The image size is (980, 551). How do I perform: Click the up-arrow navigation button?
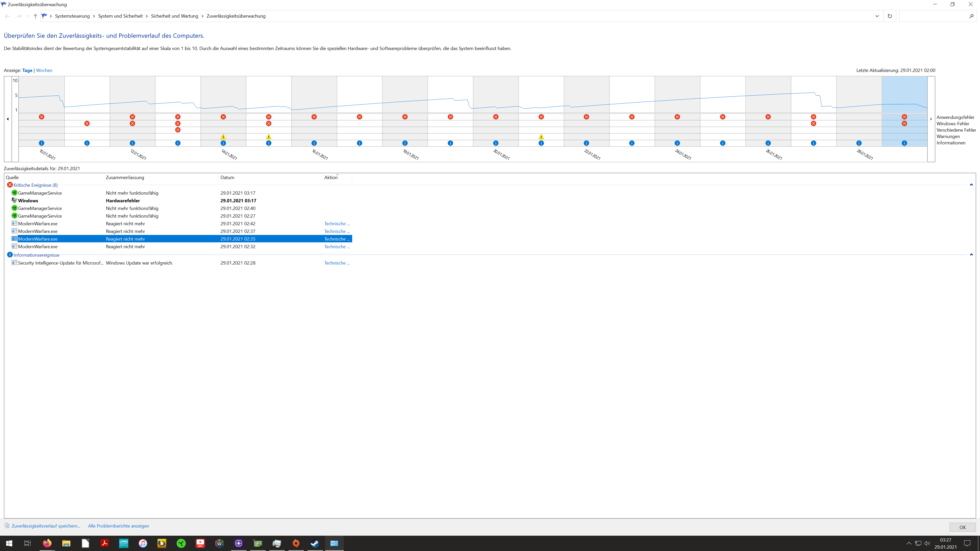(35, 16)
